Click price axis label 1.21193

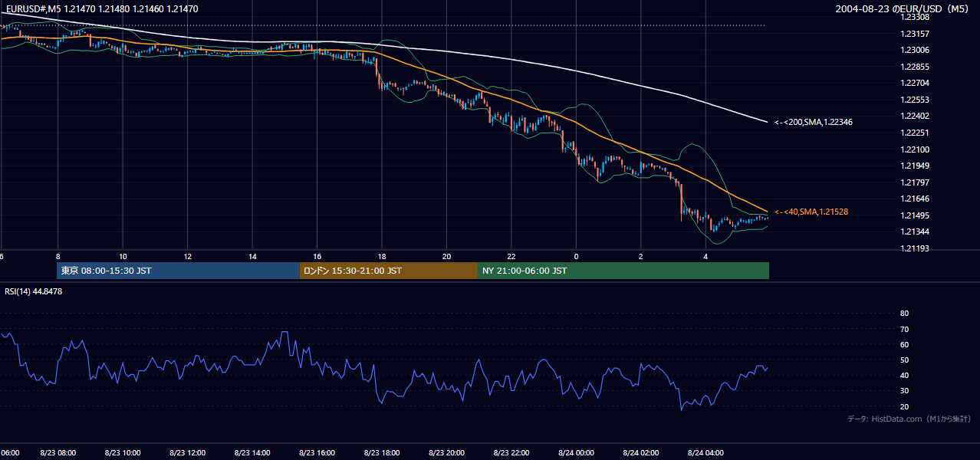coord(914,248)
